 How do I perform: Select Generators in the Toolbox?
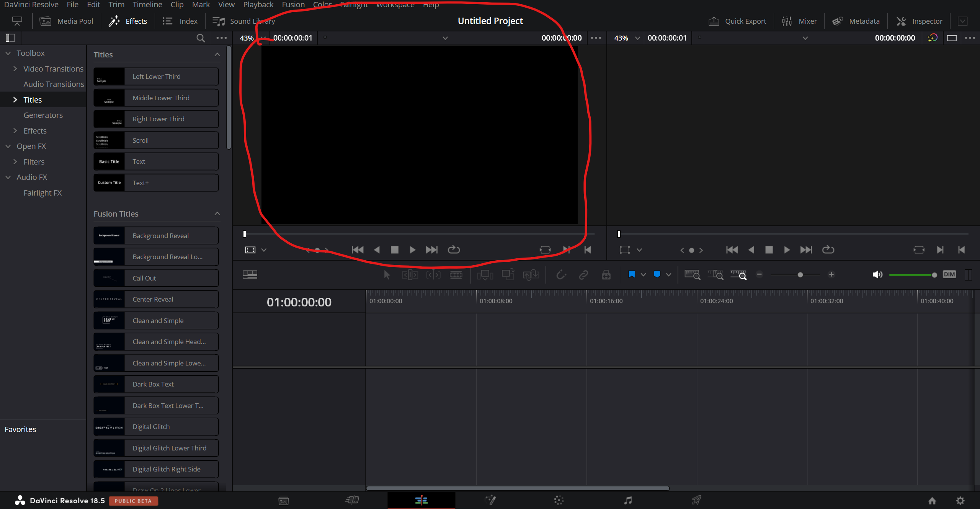pos(43,115)
